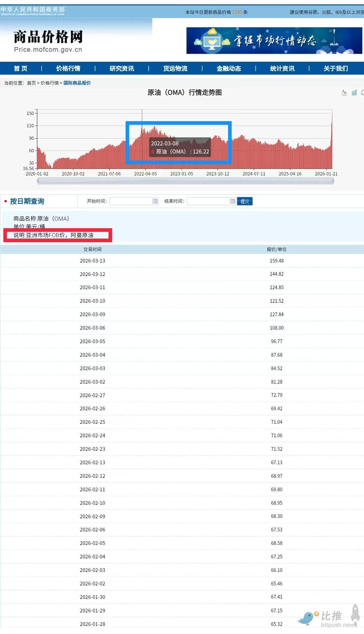Select 货运物流 in the navigation bar

point(175,68)
